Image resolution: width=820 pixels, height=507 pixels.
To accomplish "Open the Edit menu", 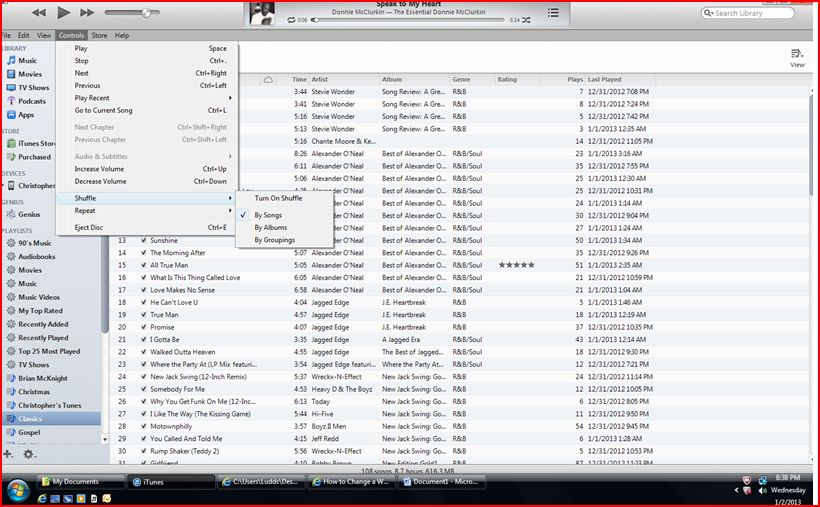I will coord(24,35).
